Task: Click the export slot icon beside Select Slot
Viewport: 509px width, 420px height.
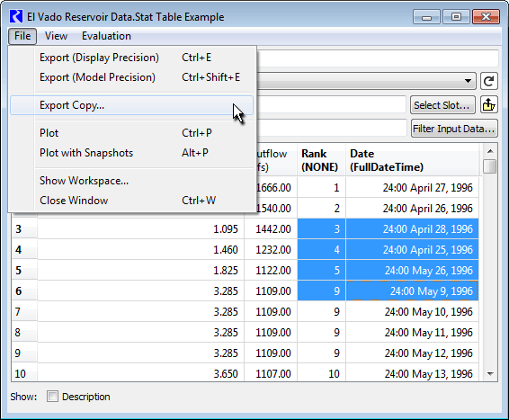Action: tap(489, 105)
